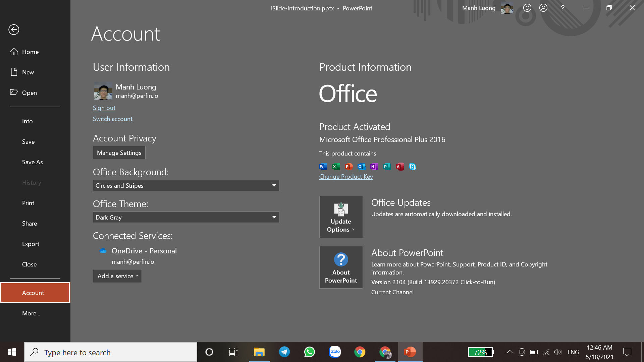This screenshot has width=644, height=362.
Task: Click the title bar profile picture
Action: [x=507, y=8]
